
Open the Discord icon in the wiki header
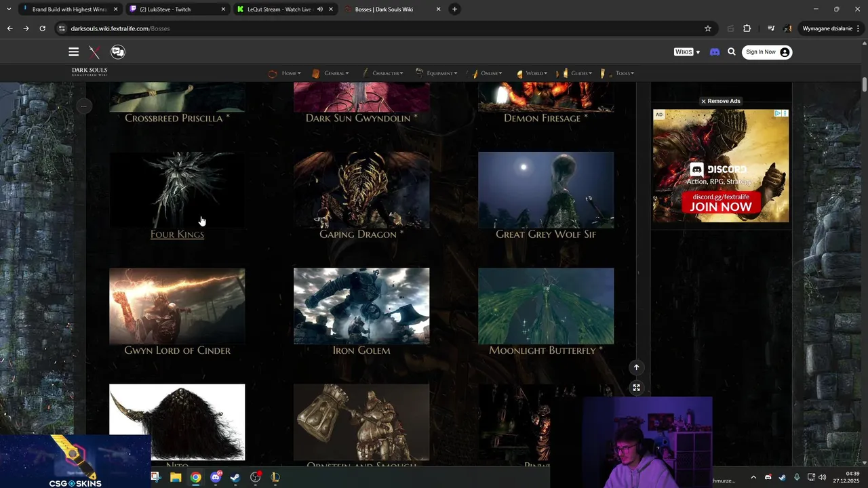(714, 52)
